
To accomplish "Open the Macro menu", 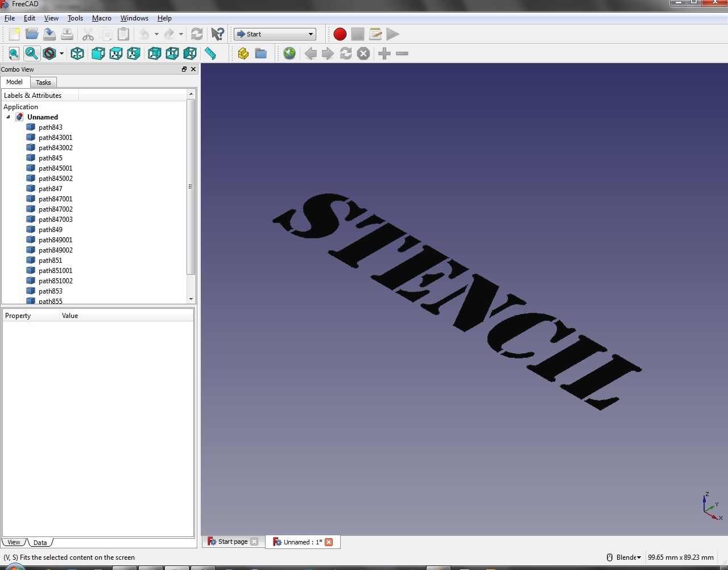I will coord(101,18).
